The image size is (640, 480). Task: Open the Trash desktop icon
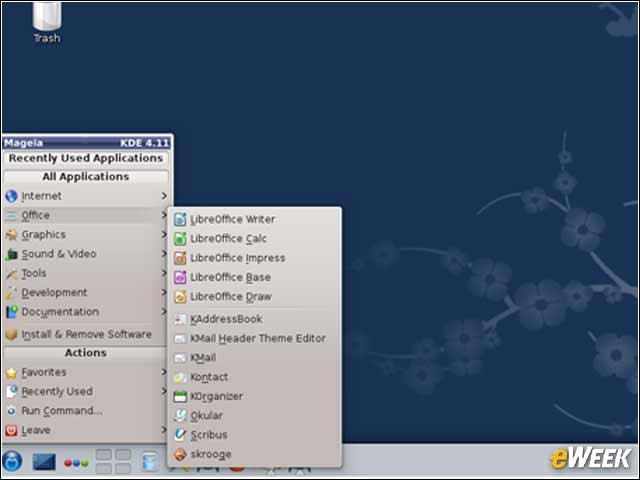[x=47, y=21]
